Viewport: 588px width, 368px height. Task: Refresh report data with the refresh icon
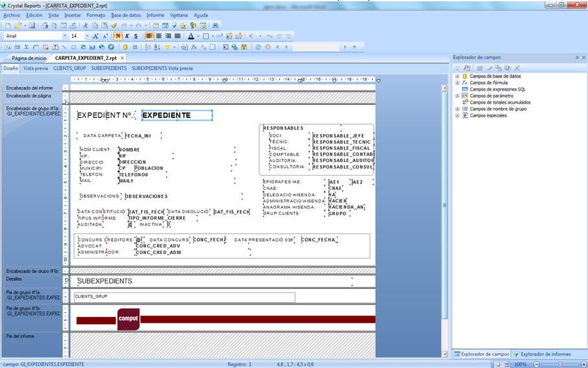click(x=258, y=47)
